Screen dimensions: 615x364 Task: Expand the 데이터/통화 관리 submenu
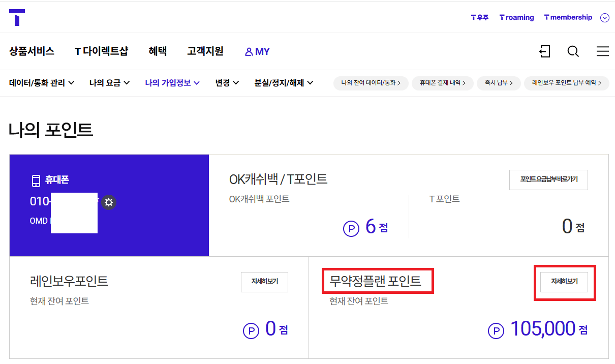pyautogui.click(x=42, y=82)
